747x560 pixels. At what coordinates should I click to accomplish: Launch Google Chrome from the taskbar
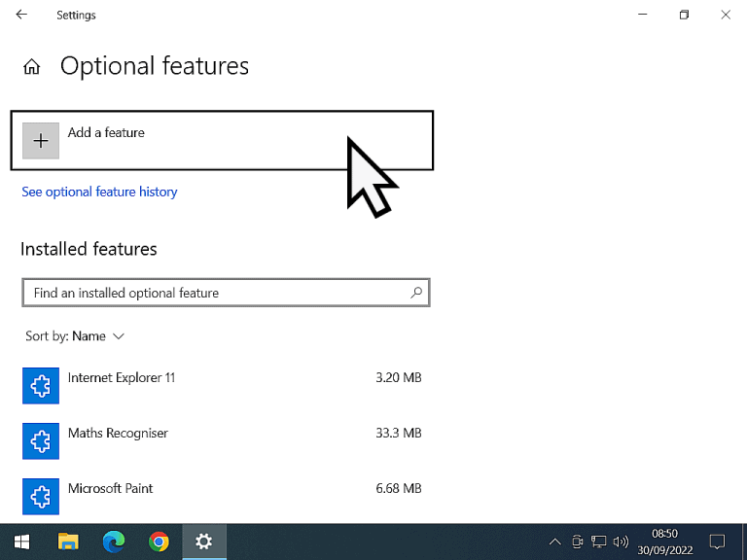click(x=159, y=542)
